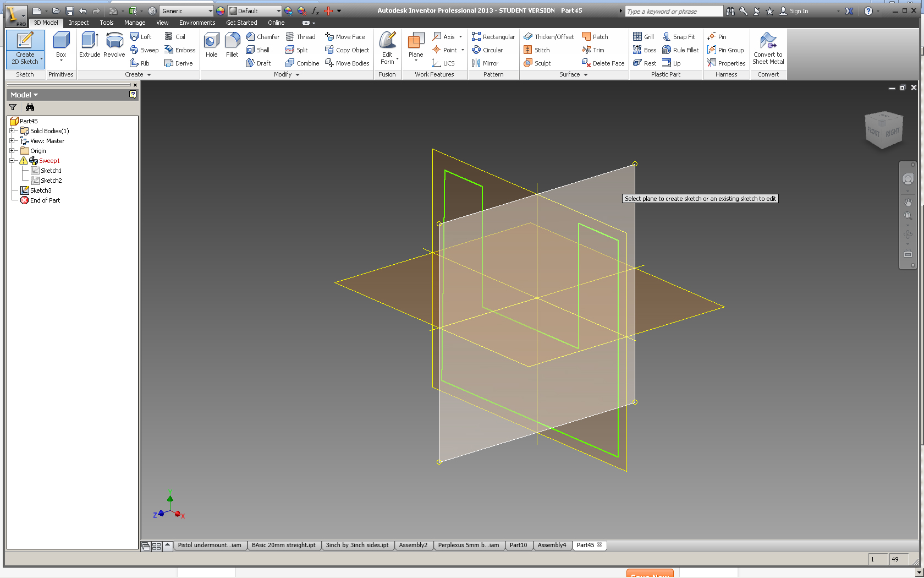Click the browser filter funnel icon
924x578 pixels.
point(13,107)
